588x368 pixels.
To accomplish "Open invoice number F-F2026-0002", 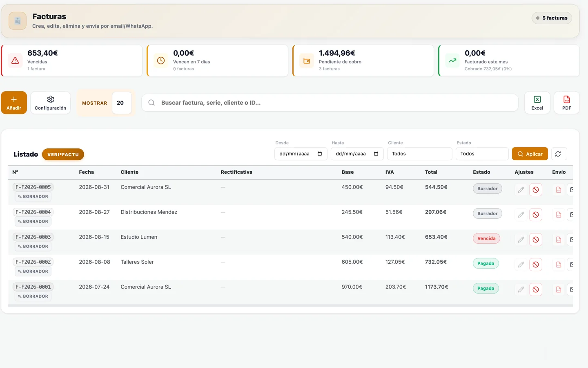I will tap(33, 262).
